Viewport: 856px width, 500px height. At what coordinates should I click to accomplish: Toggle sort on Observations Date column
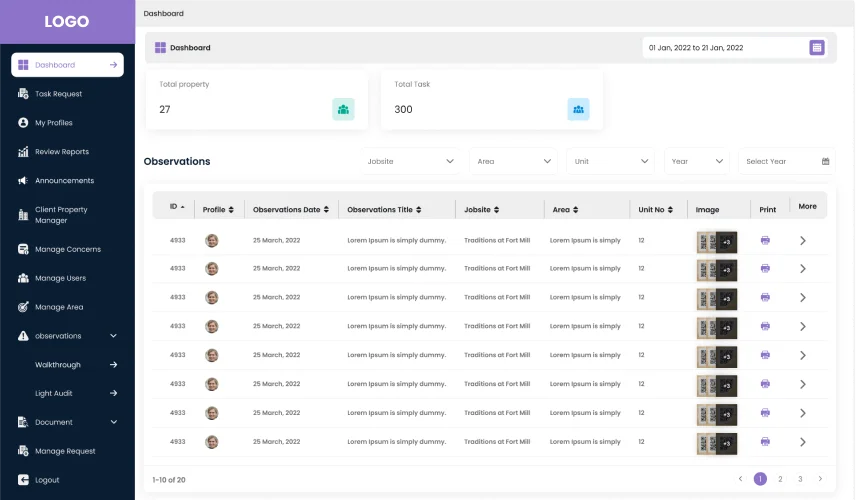coord(291,210)
